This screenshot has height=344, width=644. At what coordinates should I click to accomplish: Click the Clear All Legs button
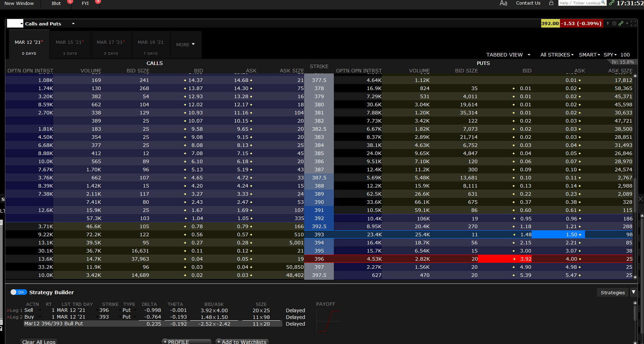(x=39, y=342)
